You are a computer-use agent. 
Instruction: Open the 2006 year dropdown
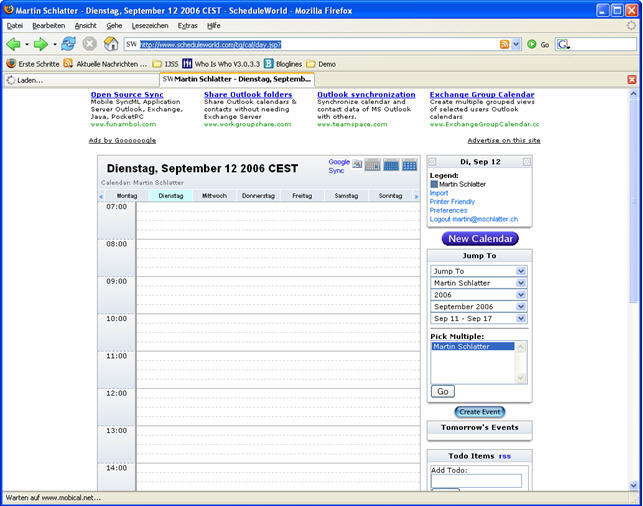tap(479, 295)
